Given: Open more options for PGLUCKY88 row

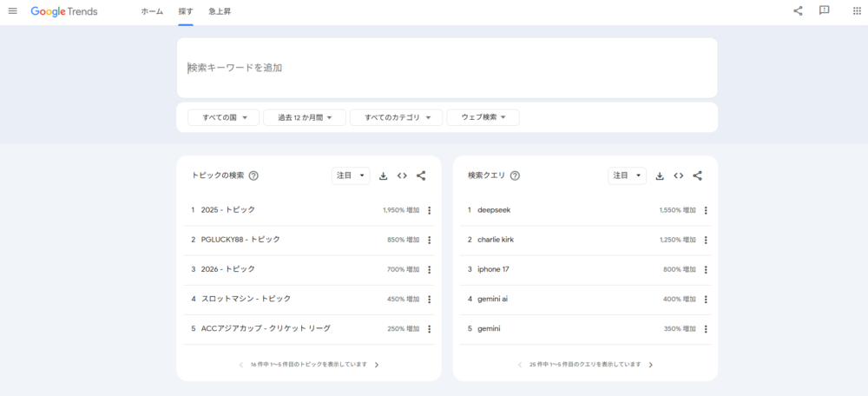Looking at the screenshot, I should pyautogui.click(x=429, y=240).
